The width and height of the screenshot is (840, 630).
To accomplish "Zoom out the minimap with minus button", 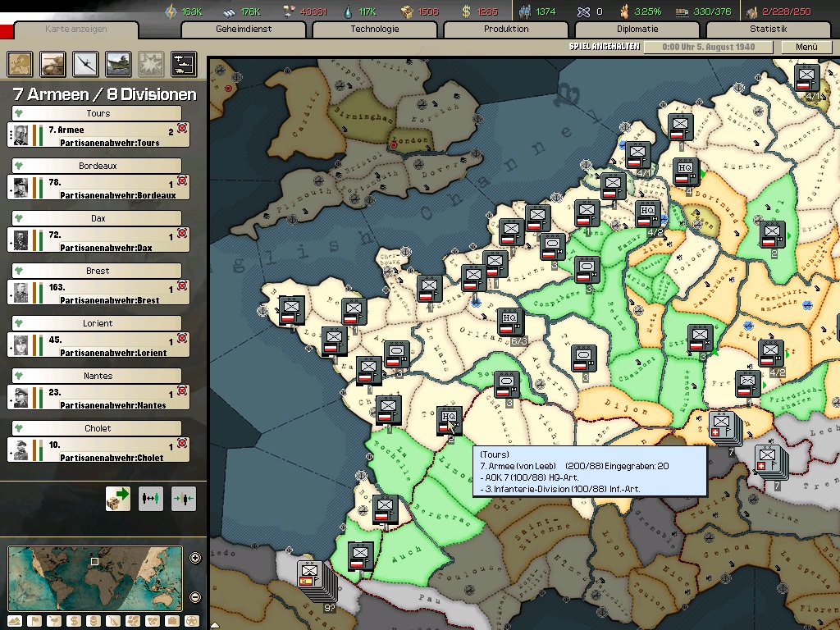I will (195, 596).
